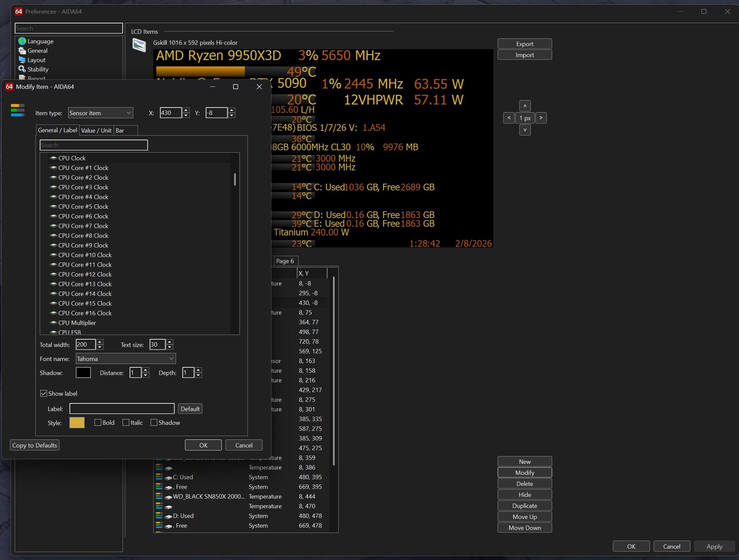Image resolution: width=739 pixels, height=560 pixels.
Task: Click the Stability gear icon
Action: 22,69
